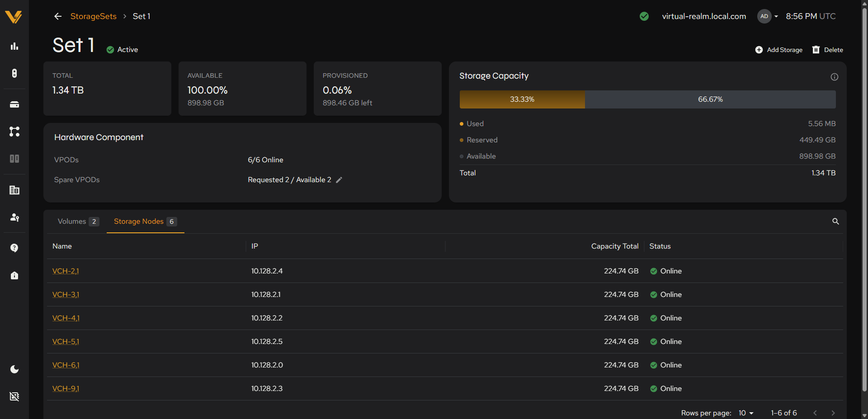This screenshot has height=419, width=868.
Task: Click the Available 898.98 GB legend value
Action: point(817,156)
